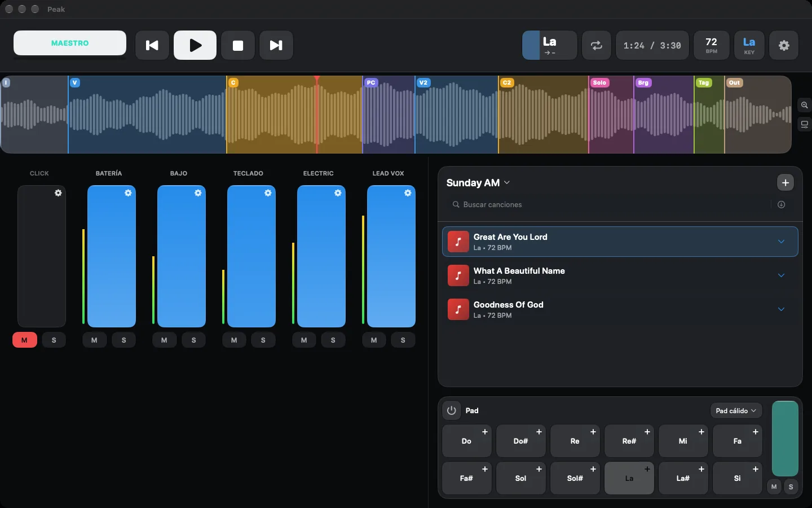812x508 pixels.
Task: Open CLICK channel settings gear
Action: [58, 193]
